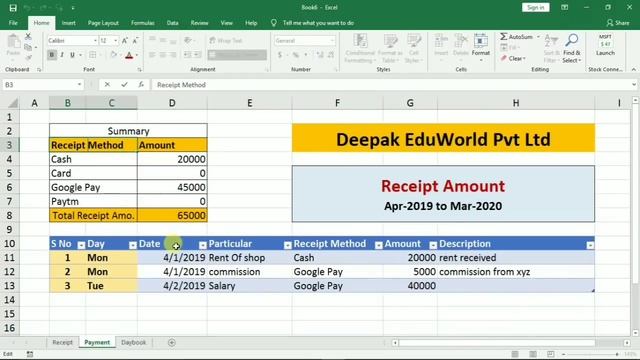Toggle Merge & Center button

pyautogui.click(x=237, y=55)
